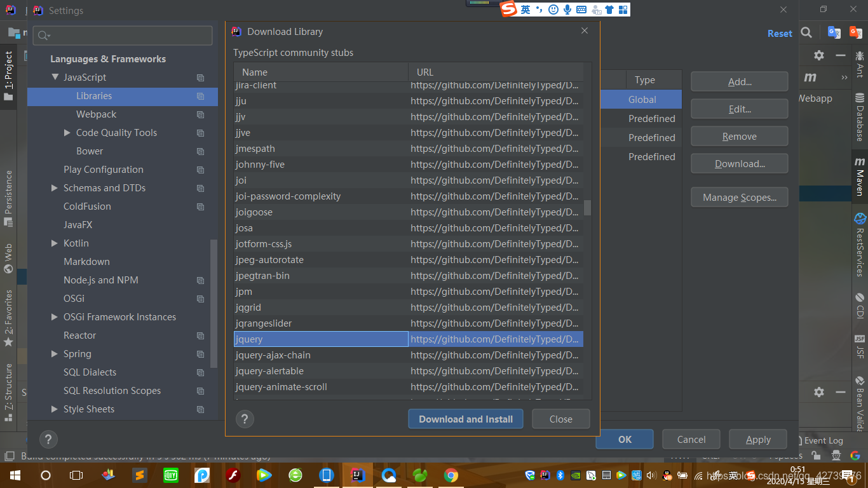This screenshot has width=868, height=488.
Task: Open Play Configuration settings
Action: [x=104, y=170]
